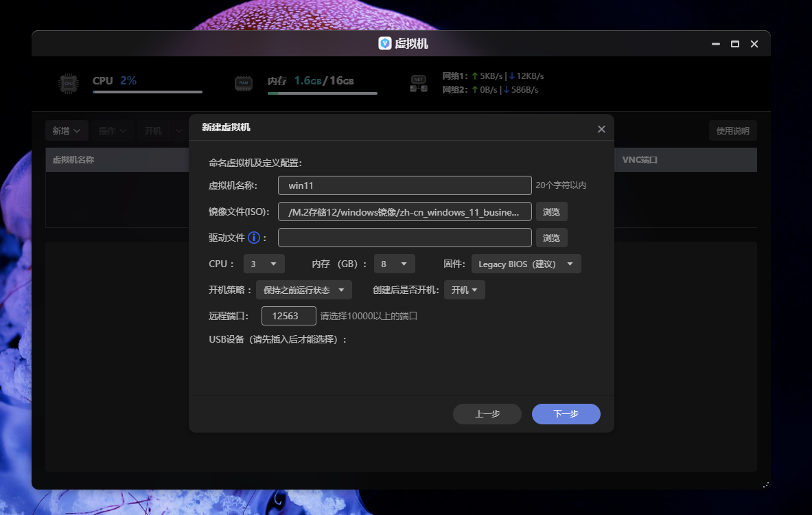Open the 开机策略 dropdown

point(303,289)
